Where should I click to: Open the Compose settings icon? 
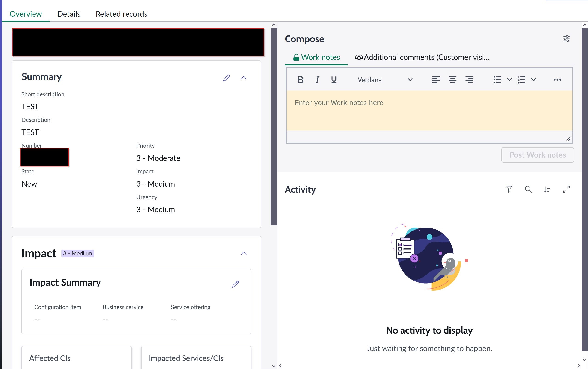coord(567,38)
